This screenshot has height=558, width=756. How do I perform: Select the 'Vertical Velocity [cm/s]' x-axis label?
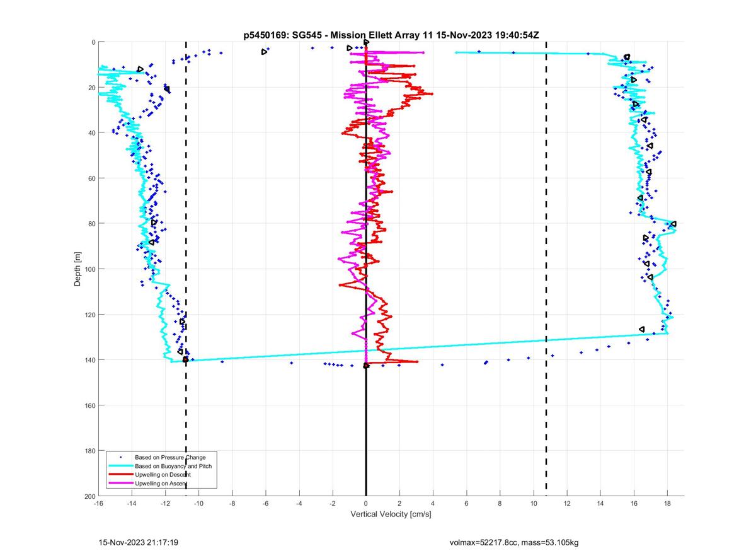coord(391,514)
